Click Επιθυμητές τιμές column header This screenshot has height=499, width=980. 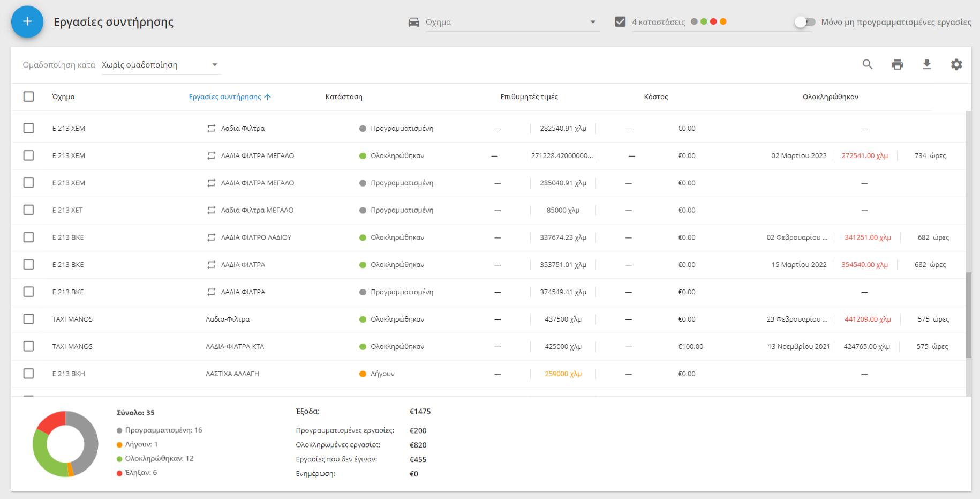[529, 97]
